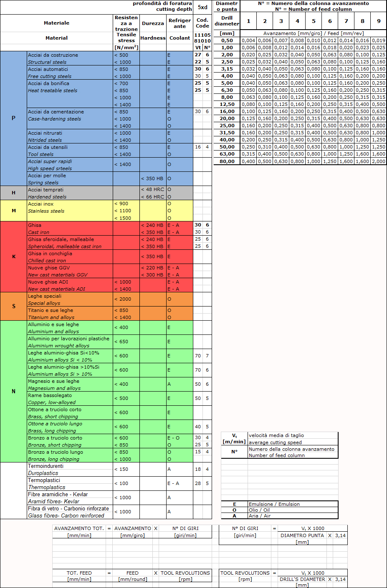Click drill diameter value 12,50
The height and width of the screenshot is (588, 387).
point(227,104)
